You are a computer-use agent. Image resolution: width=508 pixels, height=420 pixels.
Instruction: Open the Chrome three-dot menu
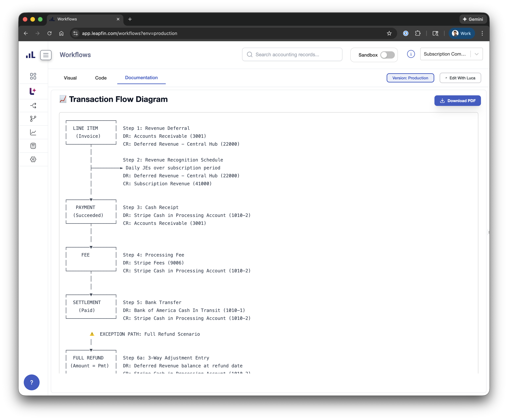pyautogui.click(x=482, y=33)
